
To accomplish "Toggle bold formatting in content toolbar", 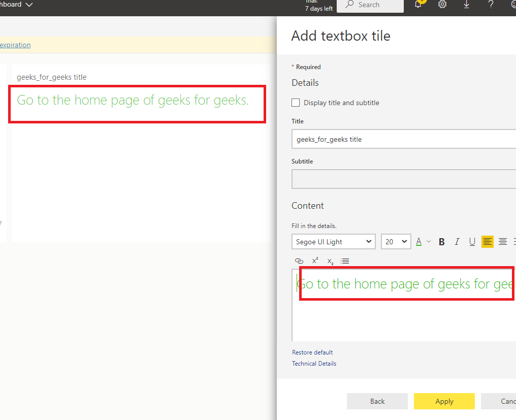I will (442, 242).
